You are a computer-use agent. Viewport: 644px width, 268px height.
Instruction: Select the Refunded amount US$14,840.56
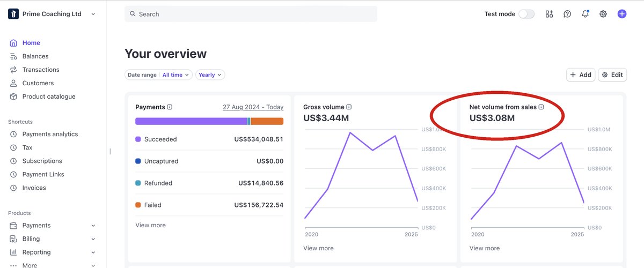tap(261, 183)
